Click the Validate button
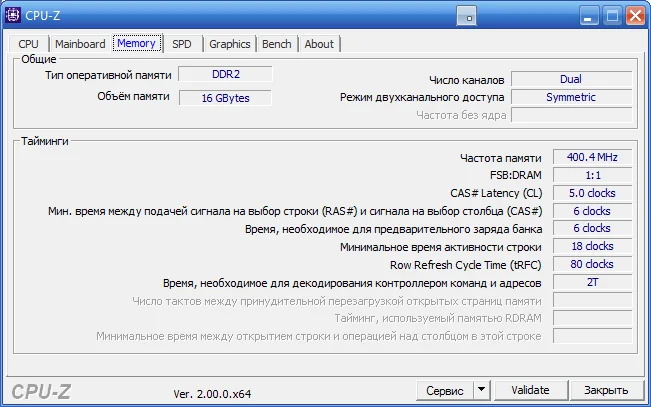The width and height of the screenshot is (651, 407). (x=530, y=390)
